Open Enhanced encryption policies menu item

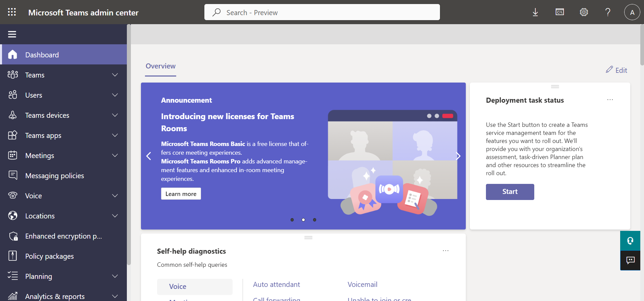coord(63,236)
